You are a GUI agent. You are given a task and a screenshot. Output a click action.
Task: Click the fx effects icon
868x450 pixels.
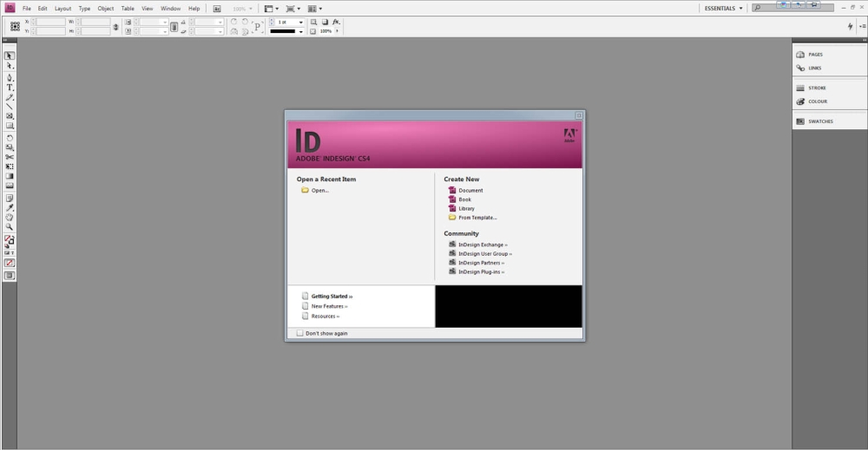tap(335, 22)
